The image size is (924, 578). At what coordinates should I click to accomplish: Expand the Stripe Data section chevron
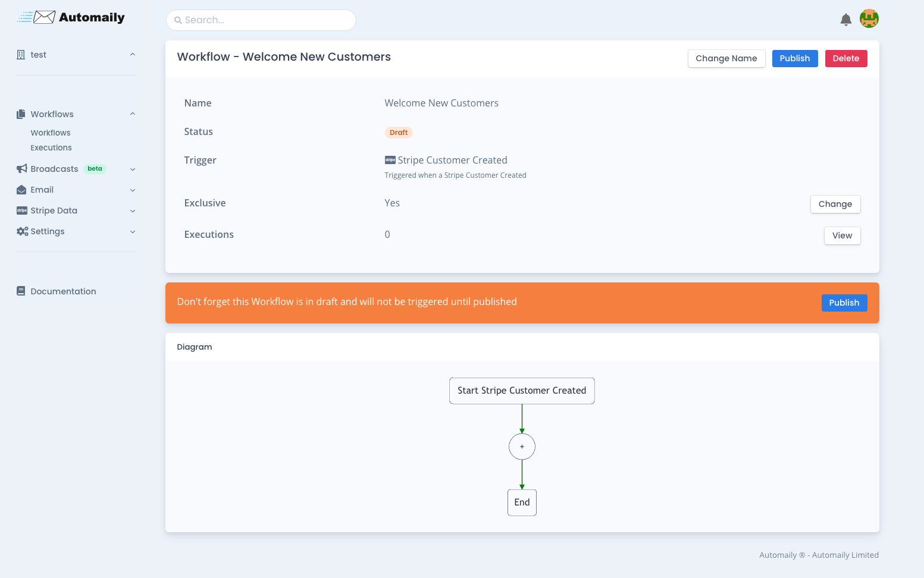133,211
